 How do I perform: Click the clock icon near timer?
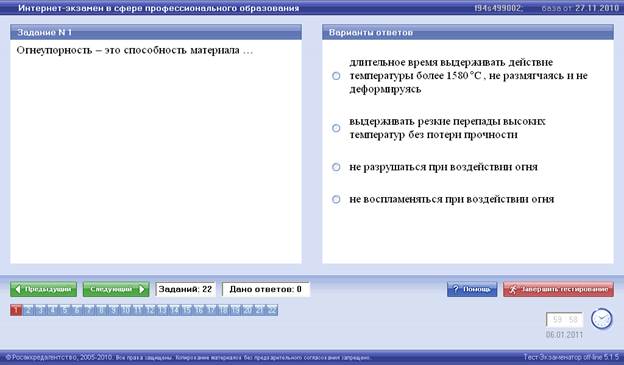(601, 319)
